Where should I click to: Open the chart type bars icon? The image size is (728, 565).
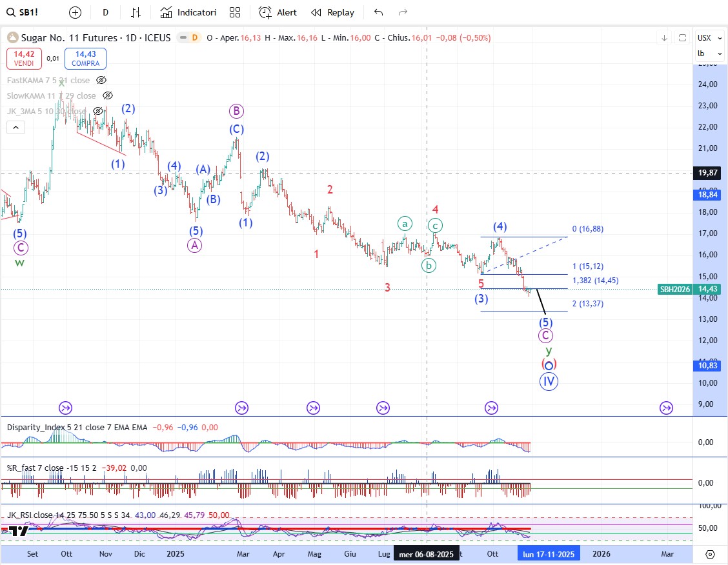(x=136, y=12)
